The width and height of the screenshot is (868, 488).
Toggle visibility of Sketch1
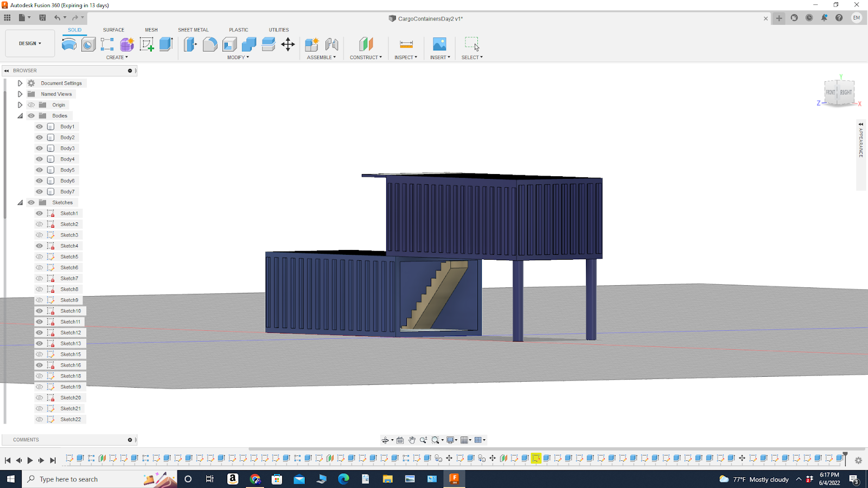click(39, 213)
